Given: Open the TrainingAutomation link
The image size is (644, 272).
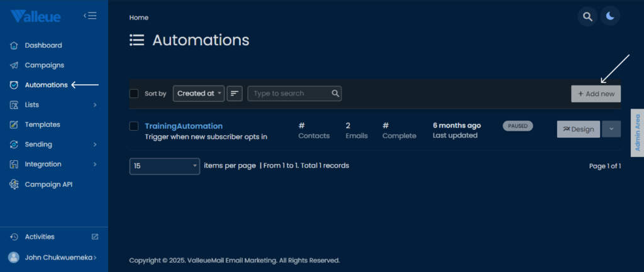Looking at the screenshot, I should tap(184, 126).
